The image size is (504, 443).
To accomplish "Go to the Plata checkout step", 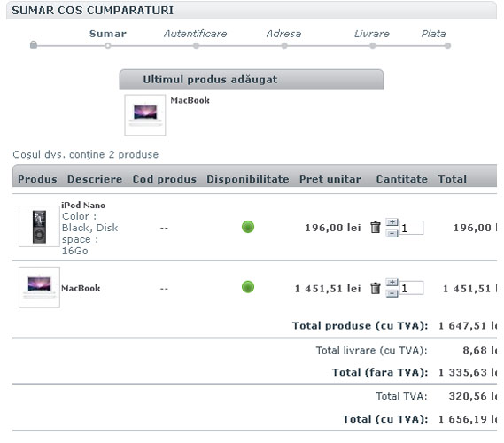I will (434, 34).
